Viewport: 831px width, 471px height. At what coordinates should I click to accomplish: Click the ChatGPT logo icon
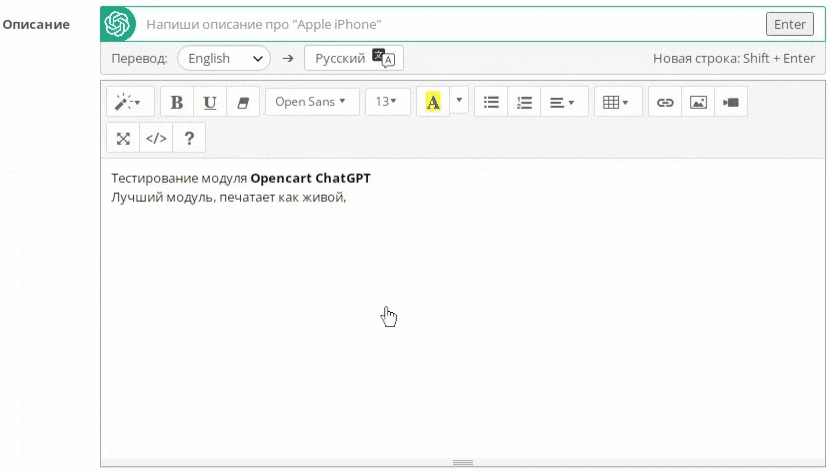pyautogui.click(x=118, y=24)
